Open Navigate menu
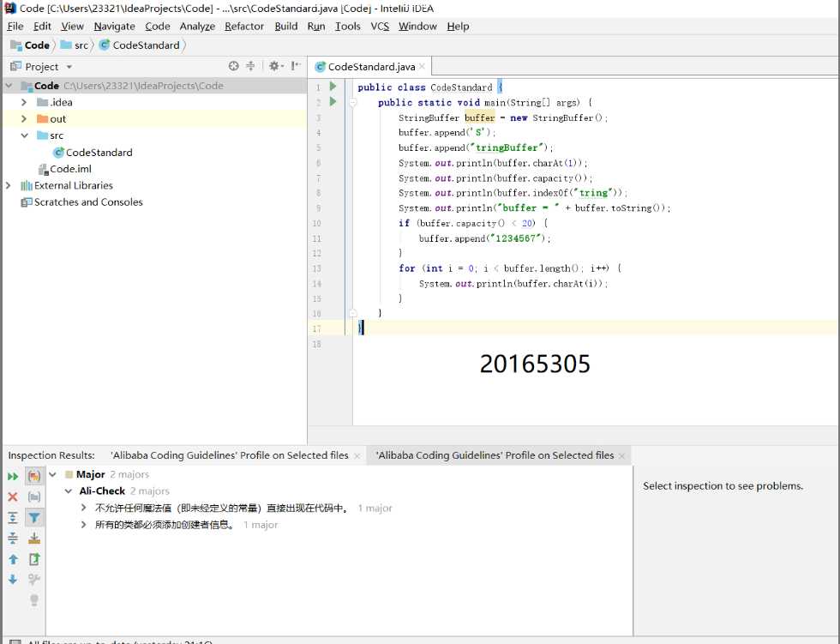Screen dimensions: 840x644 pos(114,27)
